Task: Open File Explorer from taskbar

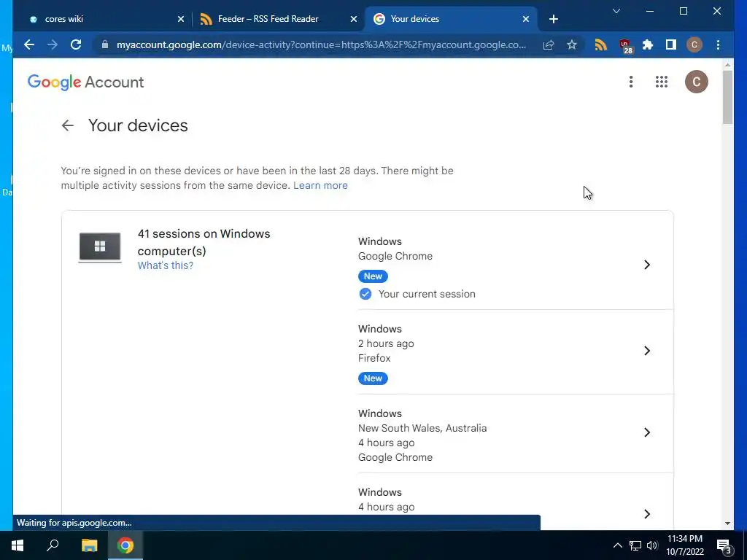Action: coord(89,545)
